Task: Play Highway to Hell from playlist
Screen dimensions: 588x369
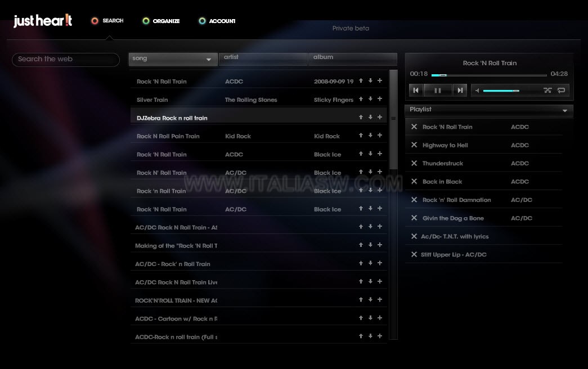Action: 445,145
